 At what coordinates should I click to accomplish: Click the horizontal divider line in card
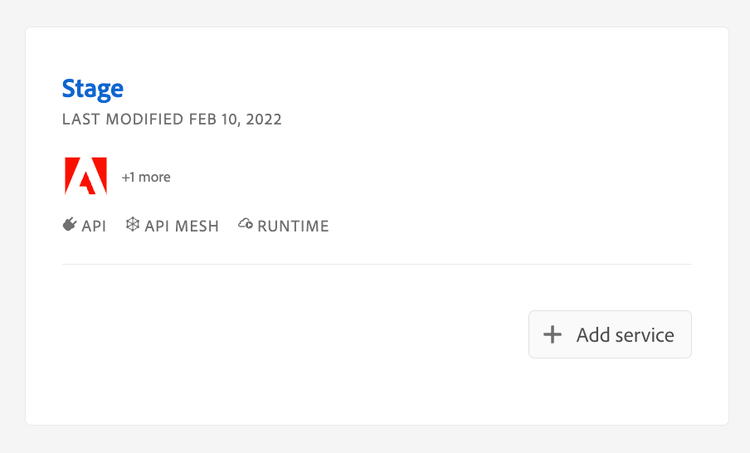tap(376, 264)
